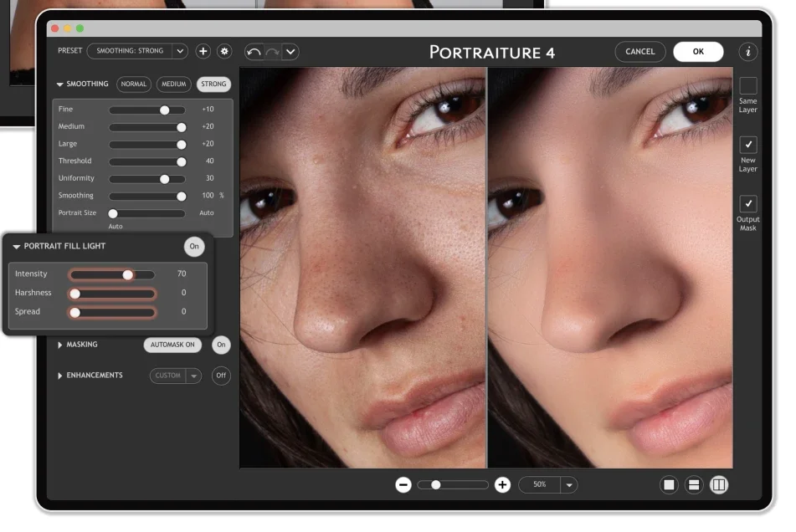Check the Same Layer checkbox

point(747,85)
